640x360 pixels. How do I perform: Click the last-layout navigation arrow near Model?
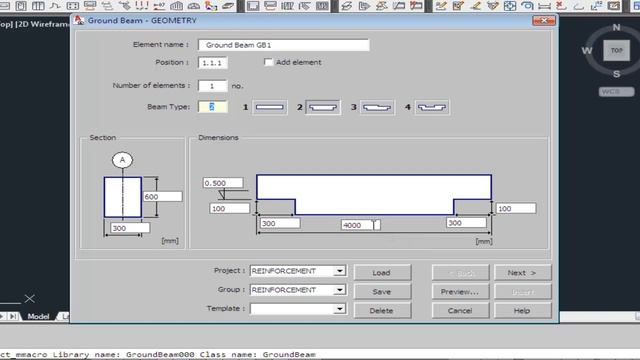(x=13, y=316)
